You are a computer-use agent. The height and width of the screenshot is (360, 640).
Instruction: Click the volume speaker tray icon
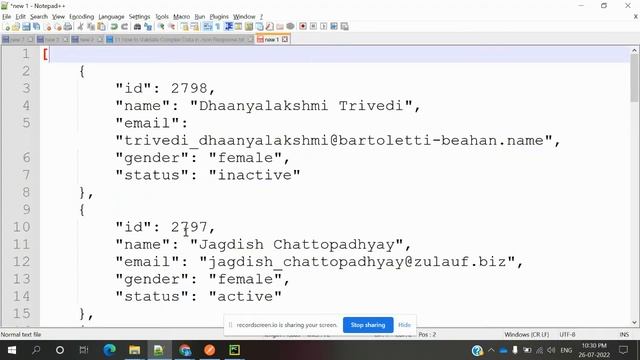551,350
